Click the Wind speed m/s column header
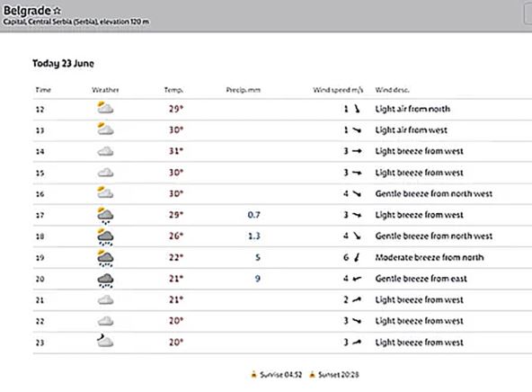This screenshot has height=392, width=532. click(x=338, y=90)
